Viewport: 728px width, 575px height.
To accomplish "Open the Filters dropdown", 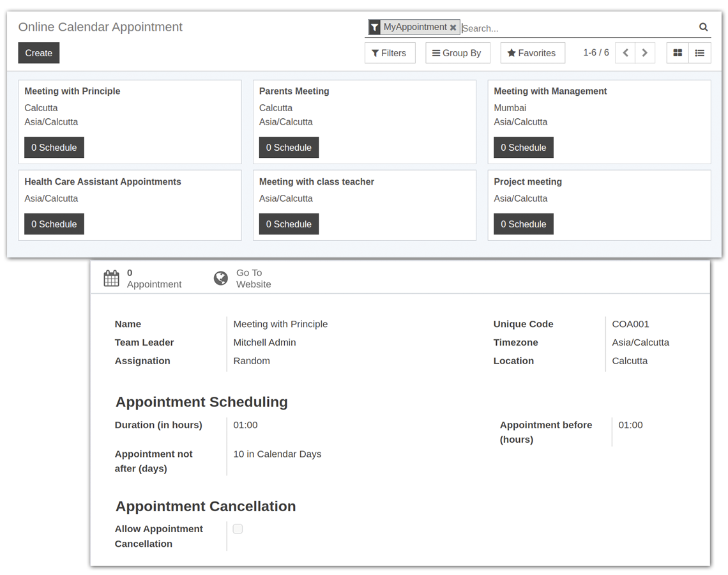I will 390,53.
